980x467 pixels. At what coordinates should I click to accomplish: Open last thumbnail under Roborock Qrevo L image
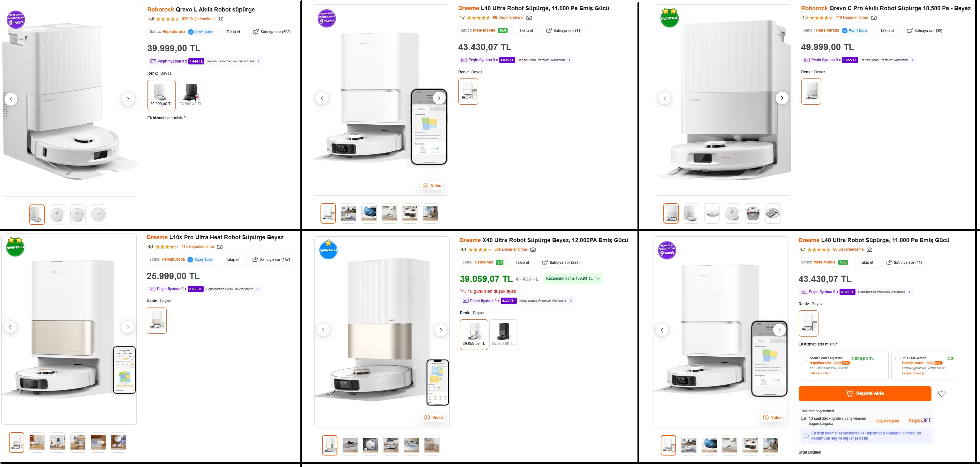(x=98, y=214)
